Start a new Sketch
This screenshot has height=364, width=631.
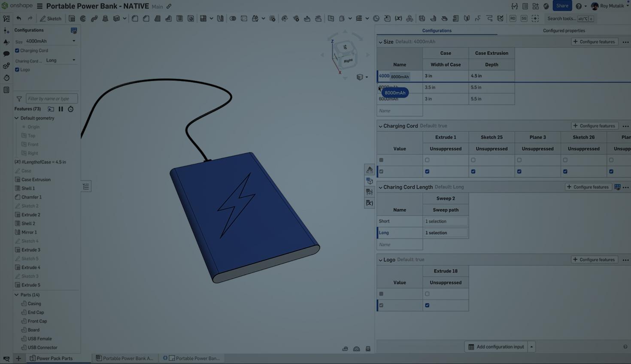click(50, 18)
